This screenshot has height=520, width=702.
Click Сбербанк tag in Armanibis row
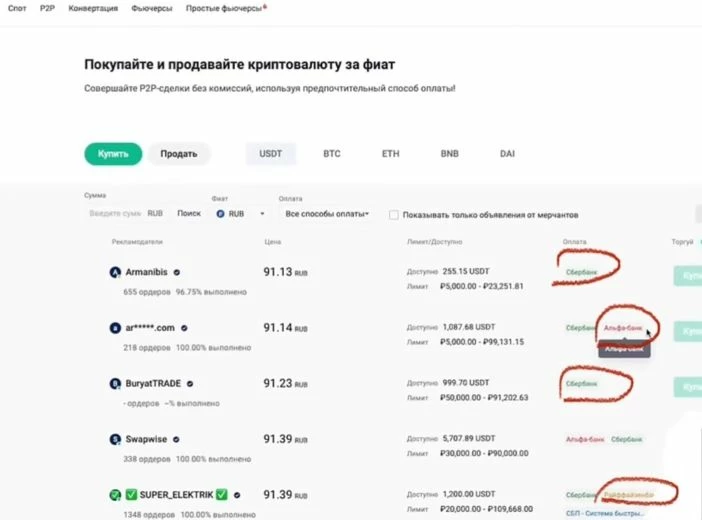[581, 272]
